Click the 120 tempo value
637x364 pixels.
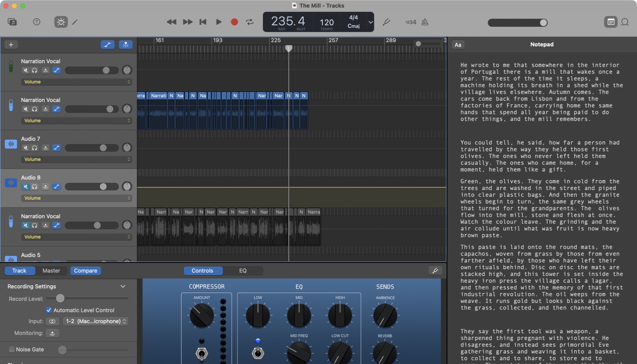tap(327, 22)
